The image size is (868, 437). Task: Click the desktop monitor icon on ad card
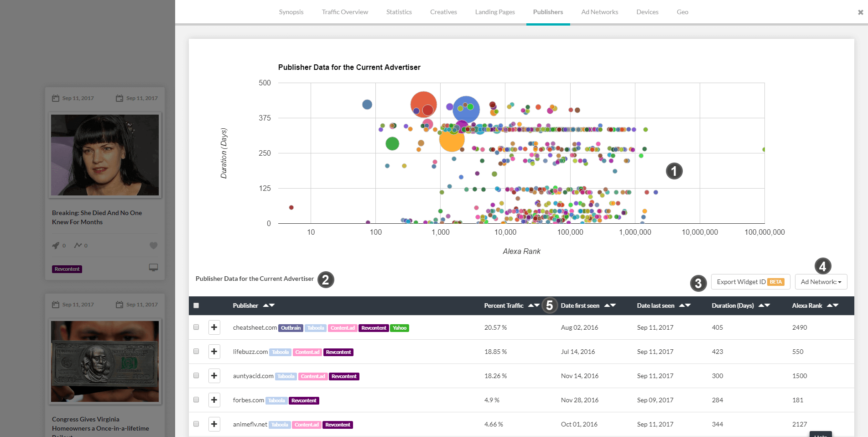tap(153, 268)
